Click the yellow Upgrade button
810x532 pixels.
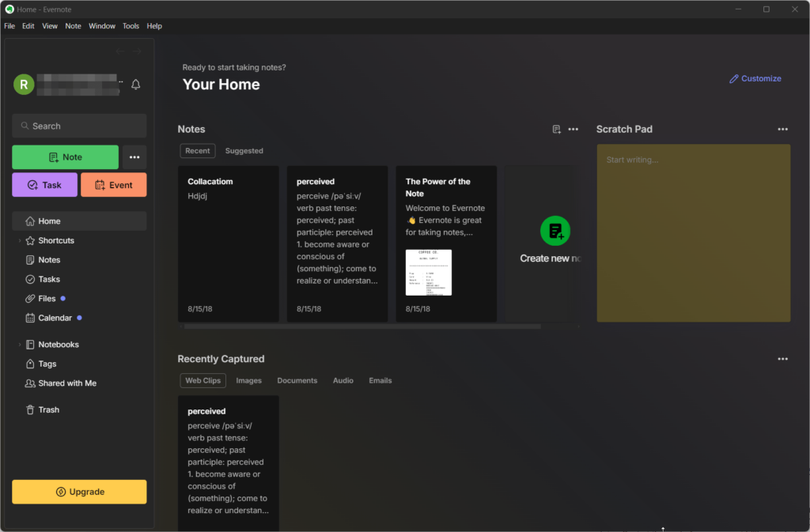tap(79, 492)
